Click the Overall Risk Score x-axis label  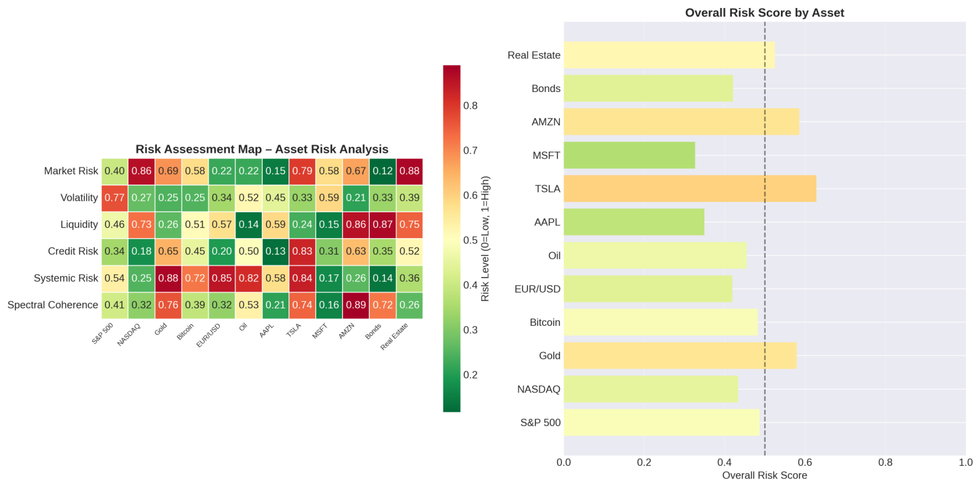(x=764, y=476)
